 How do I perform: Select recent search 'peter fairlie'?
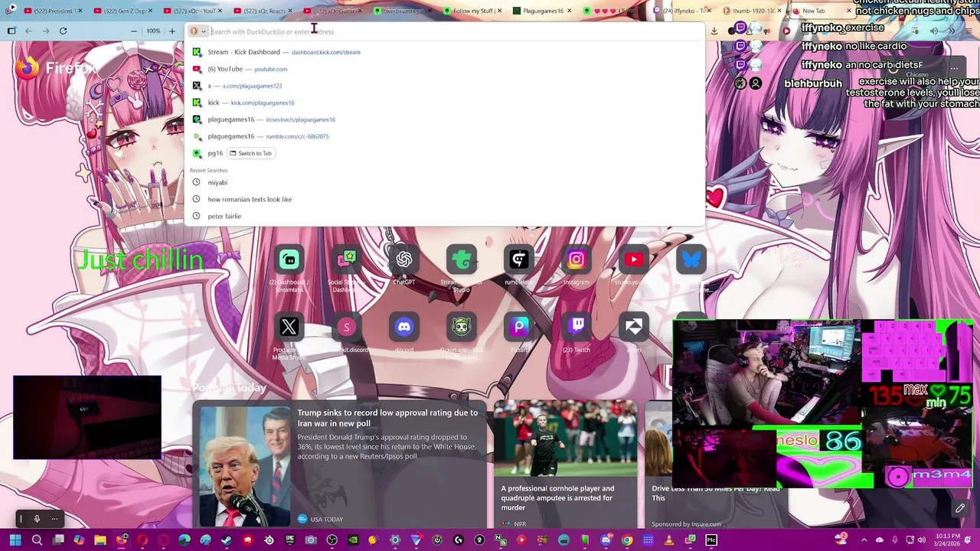(x=444, y=216)
